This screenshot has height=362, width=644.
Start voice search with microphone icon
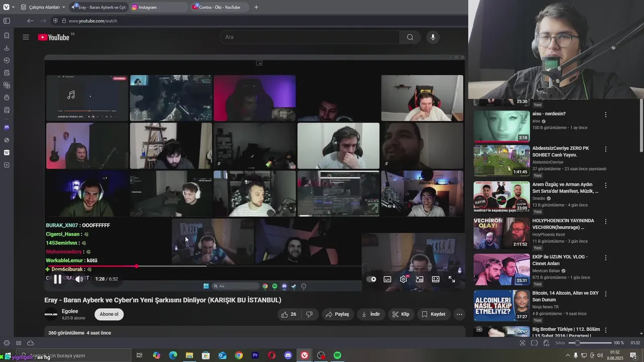coord(433,37)
